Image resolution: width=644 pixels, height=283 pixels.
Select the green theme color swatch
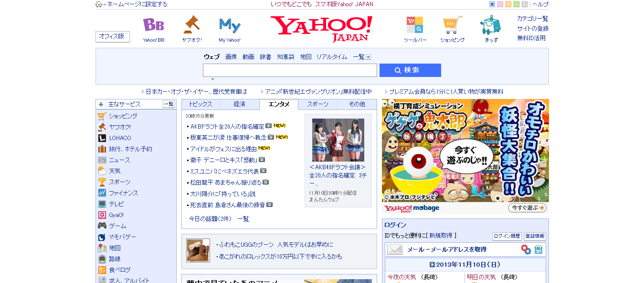coord(517,4)
